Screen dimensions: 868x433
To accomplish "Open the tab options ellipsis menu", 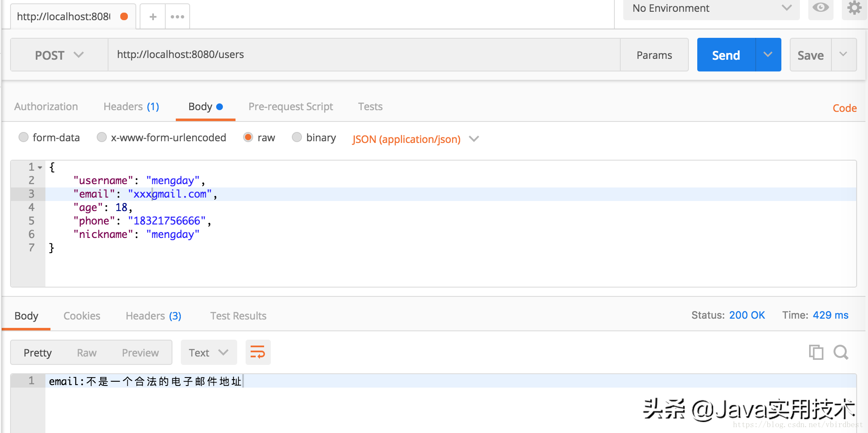I will point(177,17).
